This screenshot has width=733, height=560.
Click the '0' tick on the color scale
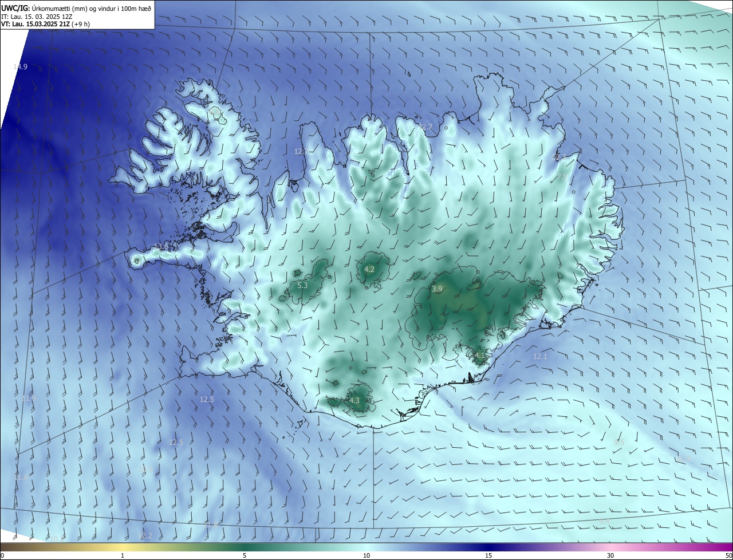pos(2,555)
